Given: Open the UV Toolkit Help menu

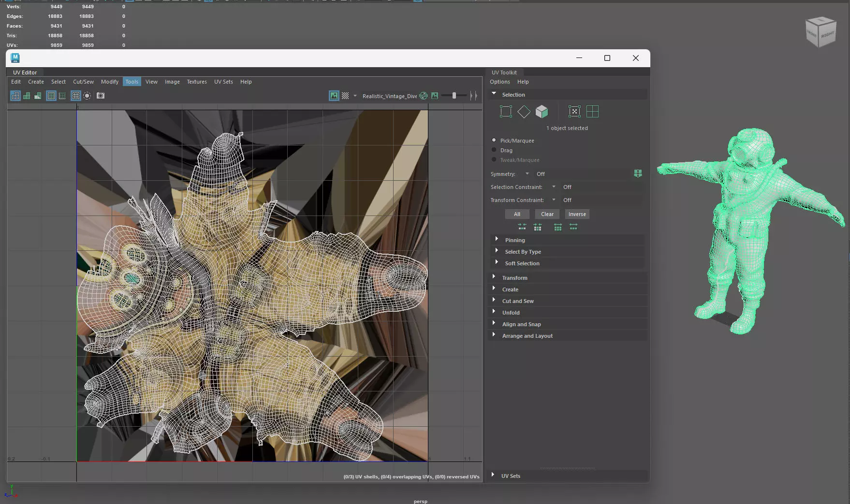Looking at the screenshot, I should pos(523,82).
